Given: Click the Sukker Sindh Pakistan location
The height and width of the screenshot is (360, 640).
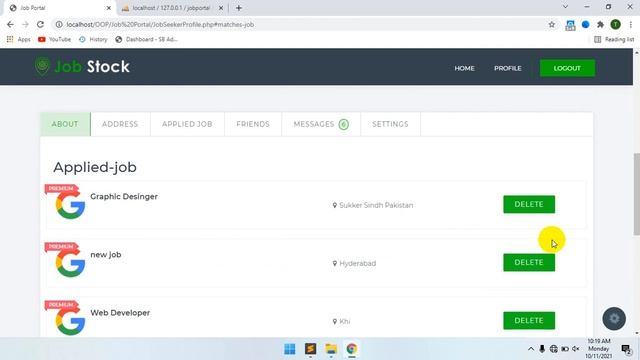Looking at the screenshot, I should coord(376,205).
